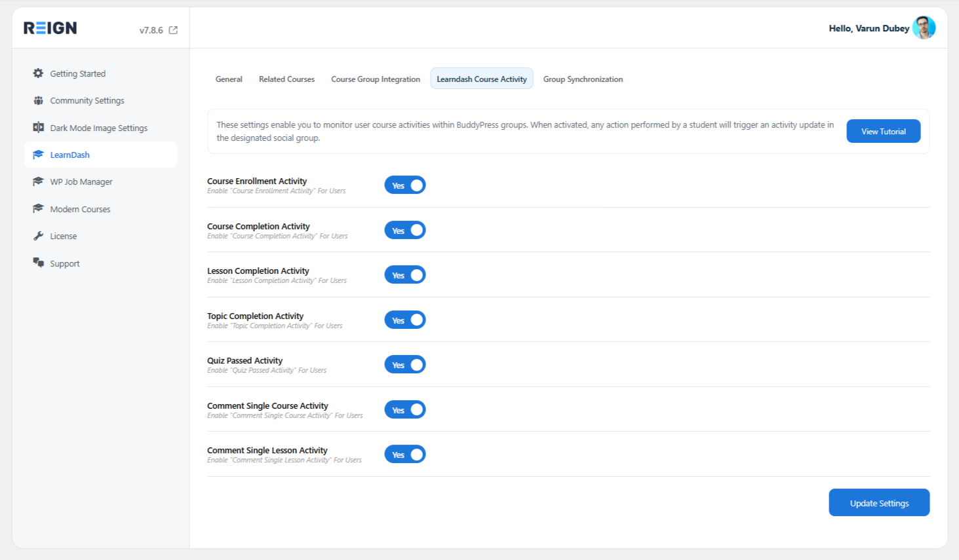The width and height of the screenshot is (959, 560).
Task: Click the Support chat bubbles icon
Action: tap(38, 263)
